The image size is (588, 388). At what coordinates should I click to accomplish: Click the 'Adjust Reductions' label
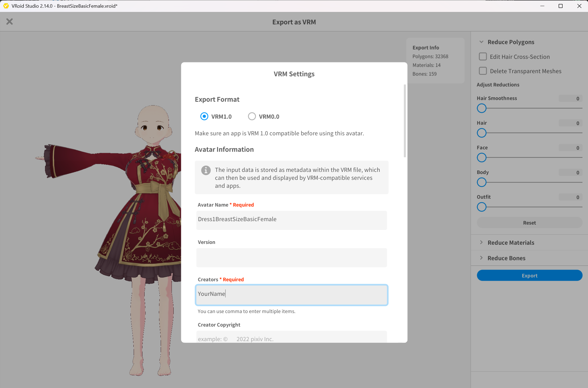click(x=498, y=85)
